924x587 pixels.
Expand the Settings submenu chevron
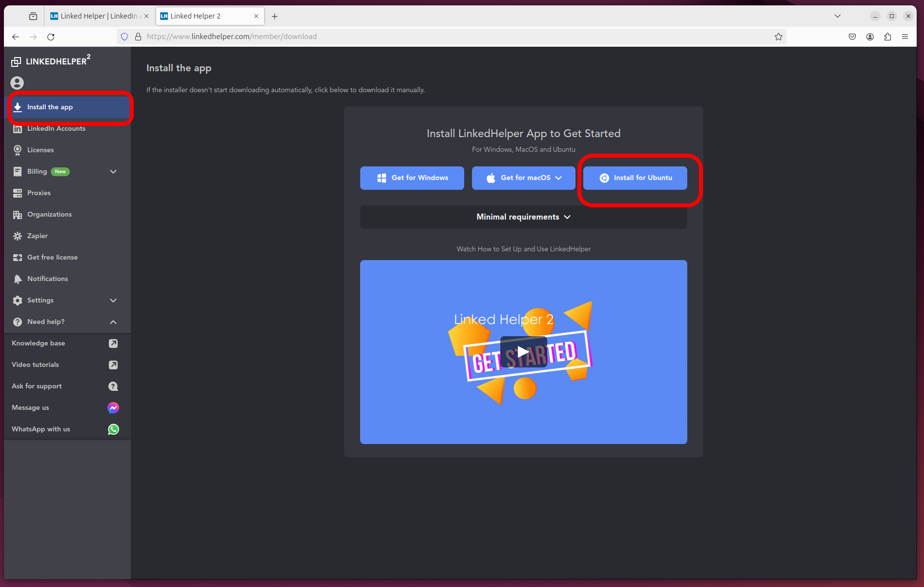[113, 301]
